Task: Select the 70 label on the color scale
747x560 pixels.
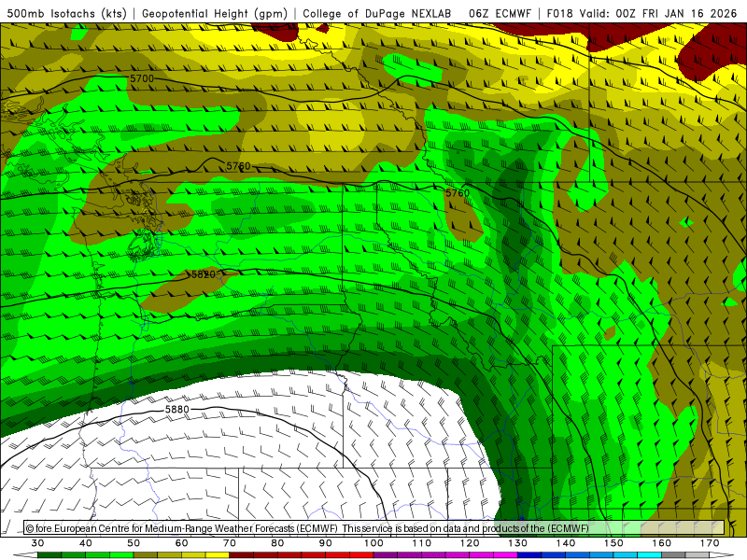Action: (230, 543)
